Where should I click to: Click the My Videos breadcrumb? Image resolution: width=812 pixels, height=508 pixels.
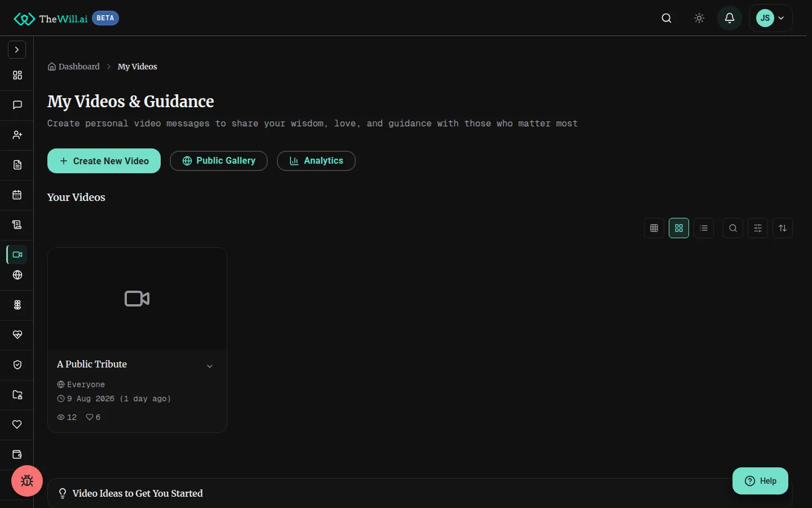pos(138,67)
